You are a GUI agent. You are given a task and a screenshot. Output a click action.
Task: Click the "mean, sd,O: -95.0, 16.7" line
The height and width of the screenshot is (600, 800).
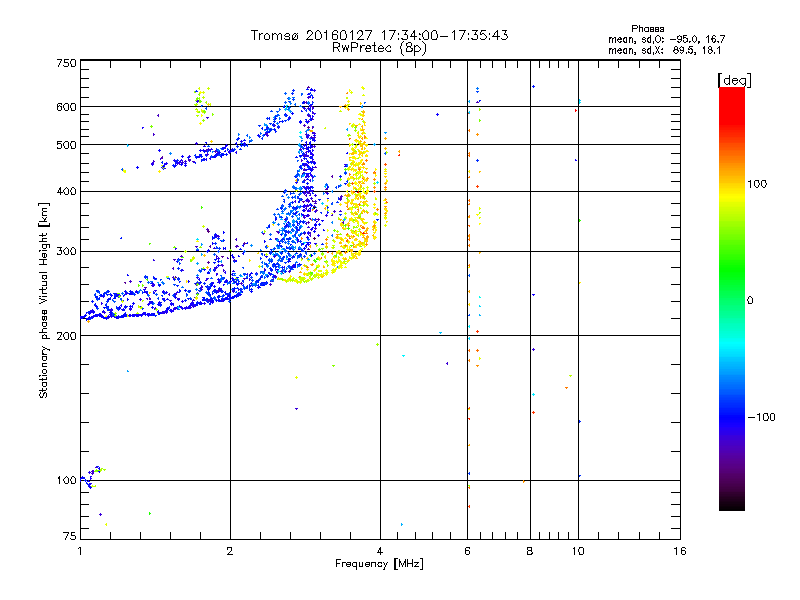[666, 39]
